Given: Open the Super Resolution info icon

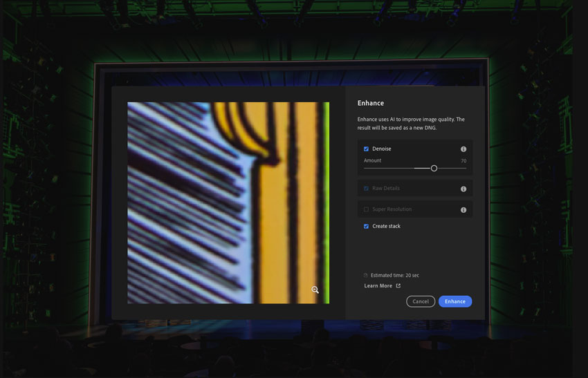Looking at the screenshot, I should pyautogui.click(x=463, y=210).
